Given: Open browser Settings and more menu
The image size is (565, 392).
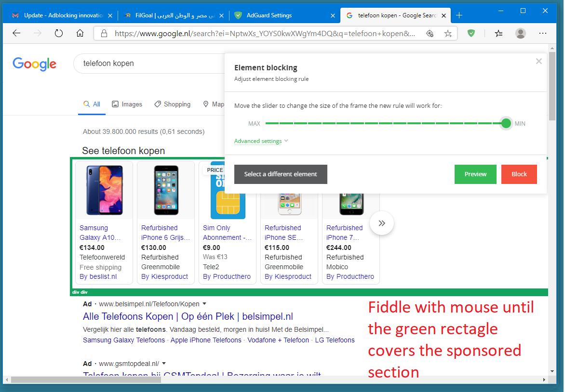Looking at the screenshot, I should 543,34.
